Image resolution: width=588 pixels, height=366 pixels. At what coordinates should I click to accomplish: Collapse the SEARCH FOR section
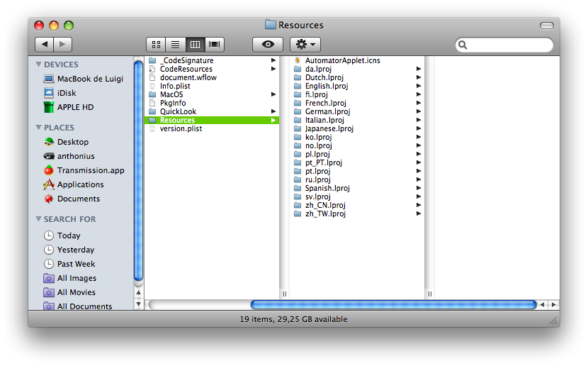[x=38, y=219]
